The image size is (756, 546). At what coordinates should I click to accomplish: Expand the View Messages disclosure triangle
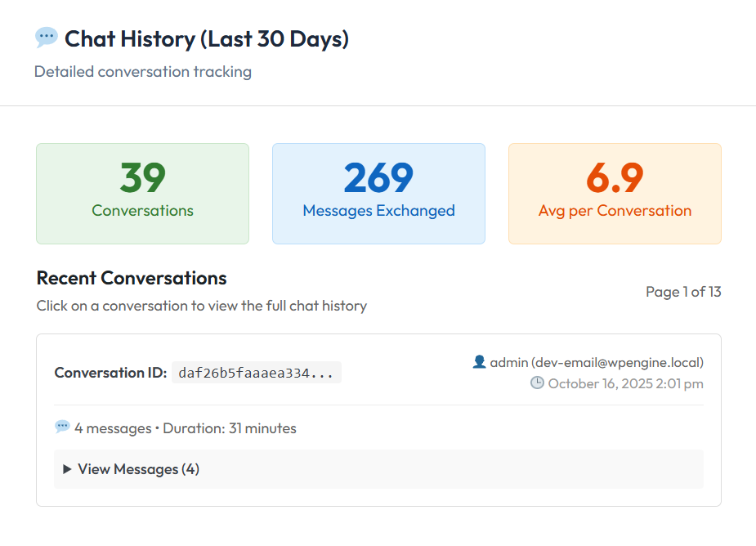click(x=67, y=469)
